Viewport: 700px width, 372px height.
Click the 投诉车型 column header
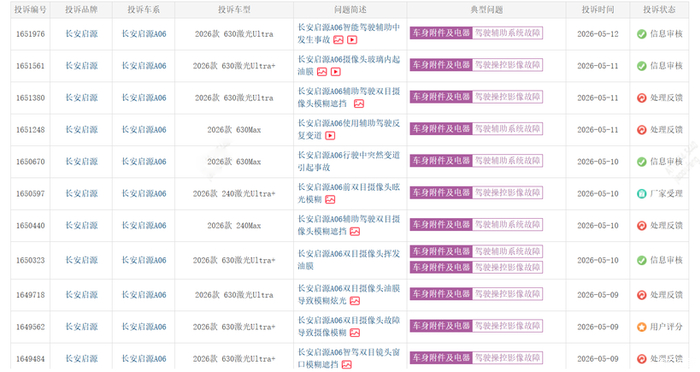[x=234, y=10]
